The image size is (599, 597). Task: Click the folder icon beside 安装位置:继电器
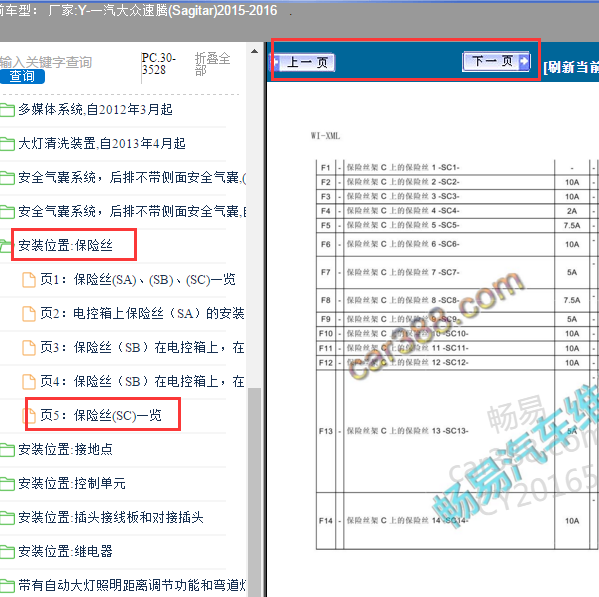pyautogui.click(x=7, y=552)
